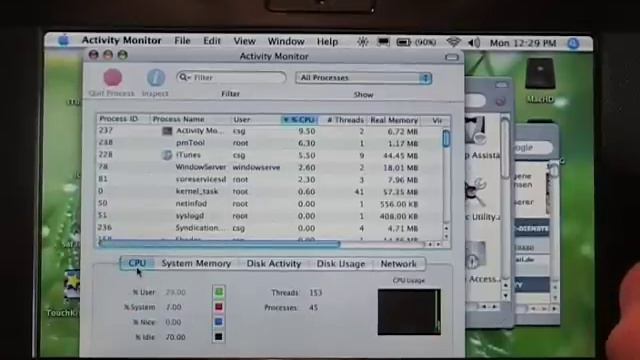Click the menu bar clock Mon 12:29 PM
This screenshot has width=640, height=360.
523,43
